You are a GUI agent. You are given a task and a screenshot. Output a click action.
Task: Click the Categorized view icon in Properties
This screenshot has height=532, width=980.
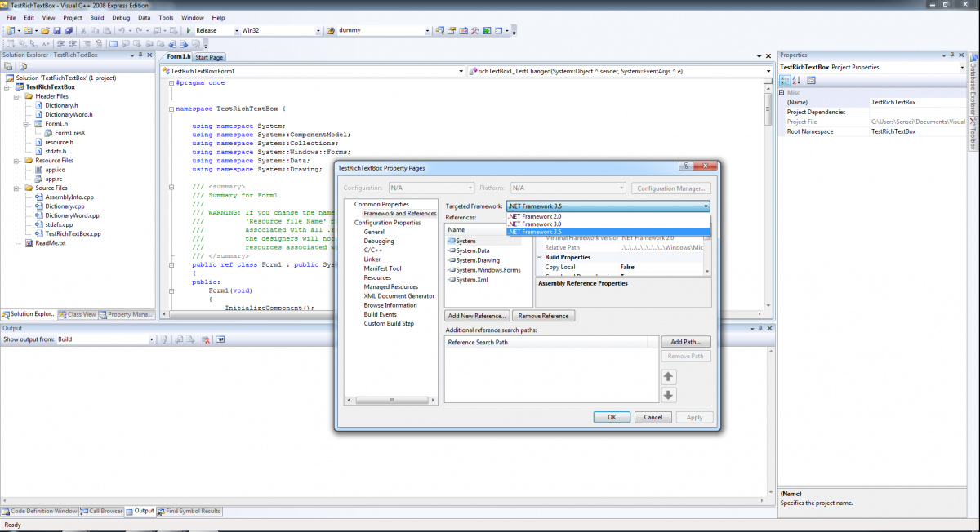coord(786,80)
